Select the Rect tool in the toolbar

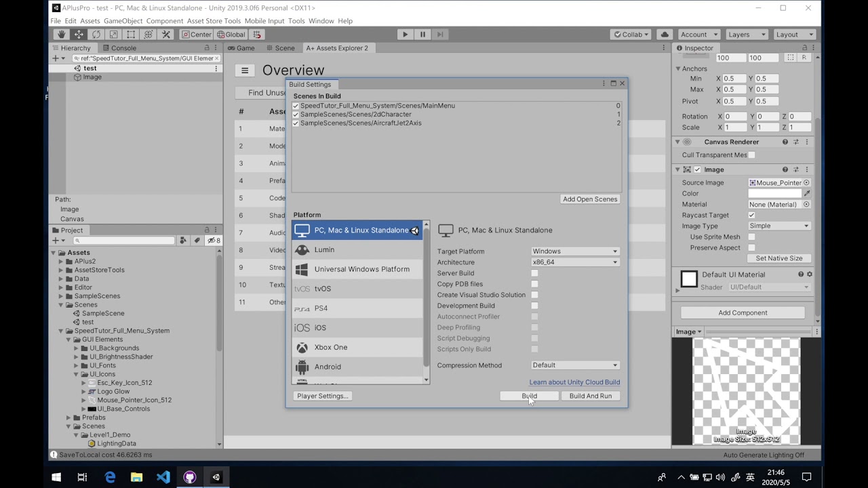pyautogui.click(x=131, y=35)
